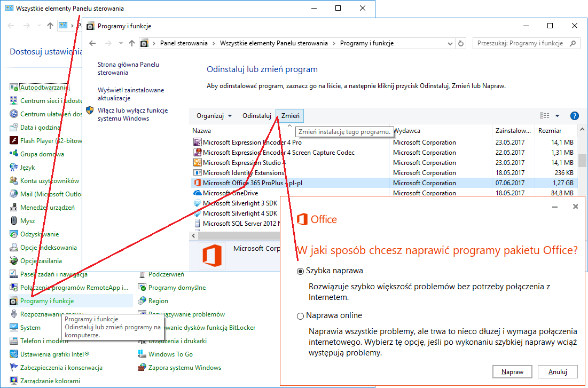The width and height of the screenshot is (588, 388).
Task: Click Napraw button in Office dialog
Action: click(512, 372)
